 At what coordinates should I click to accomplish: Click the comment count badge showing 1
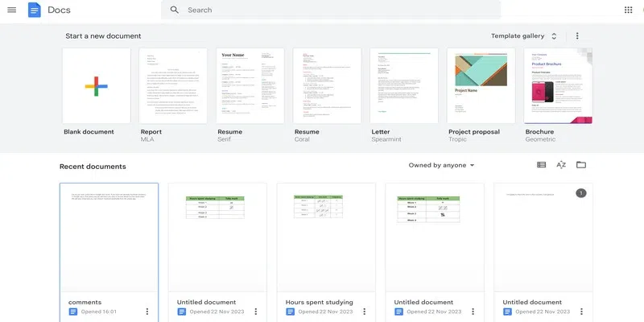click(580, 193)
